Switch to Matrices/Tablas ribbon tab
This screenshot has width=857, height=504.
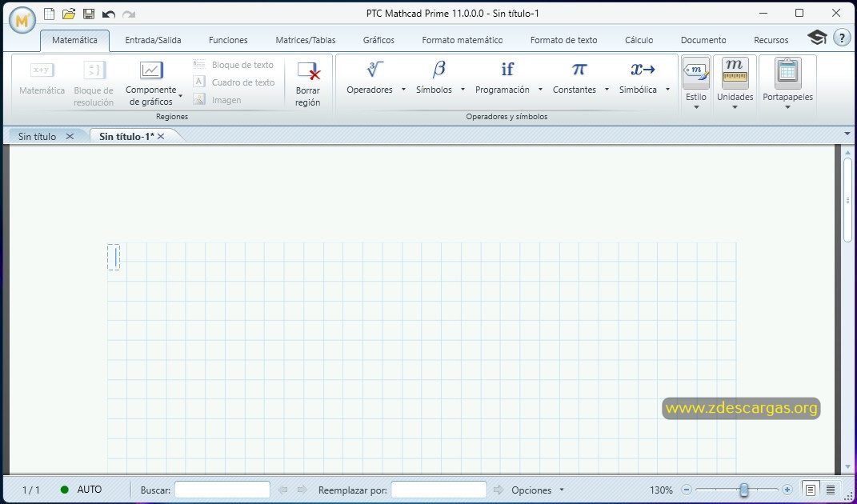pyautogui.click(x=306, y=40)
